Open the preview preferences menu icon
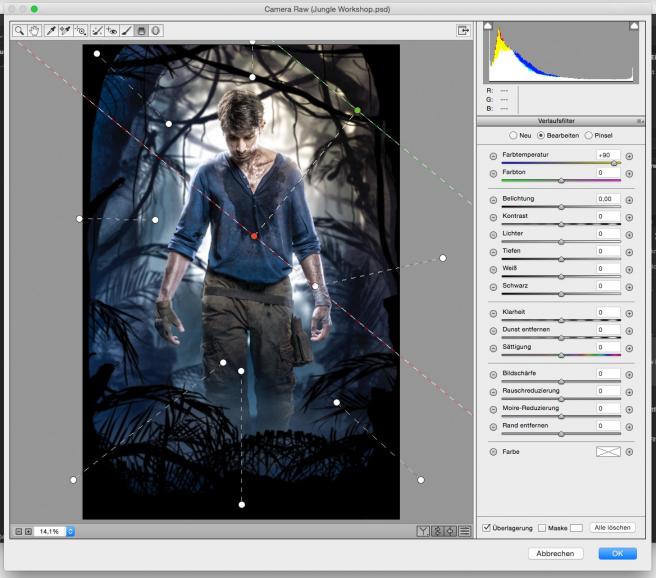 pyautogui.click(x=464, y=531)
